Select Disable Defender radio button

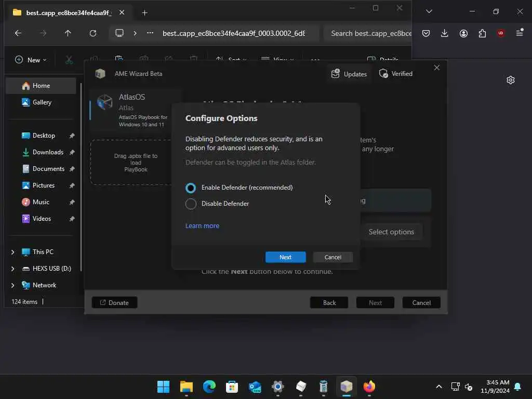coord(191,204)
